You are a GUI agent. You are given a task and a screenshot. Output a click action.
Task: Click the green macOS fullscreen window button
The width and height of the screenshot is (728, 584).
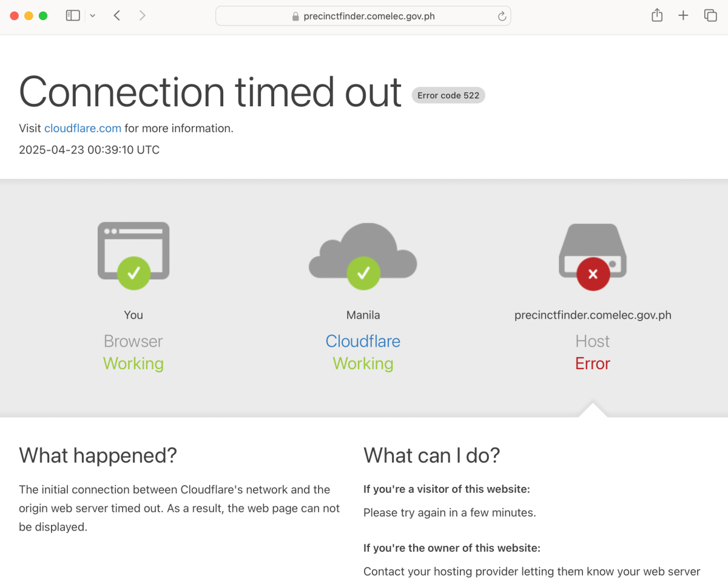[x=43, y=16]
